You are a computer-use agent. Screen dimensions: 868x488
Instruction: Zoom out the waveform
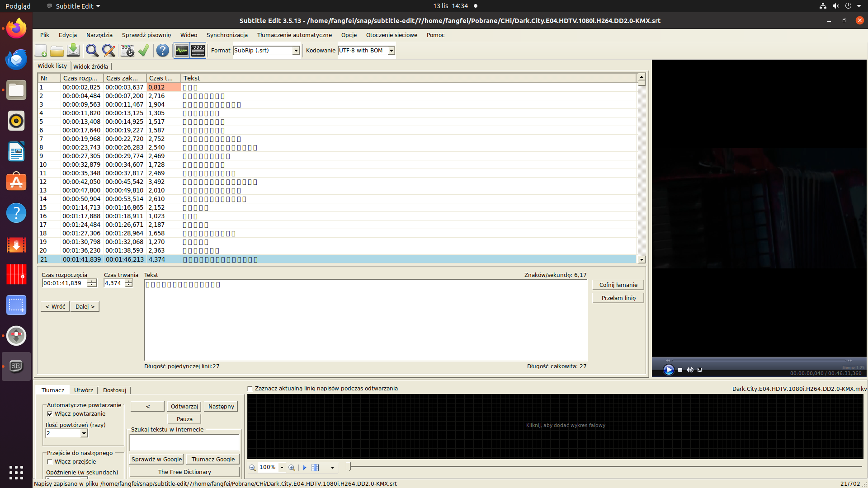tap(252, 467)
